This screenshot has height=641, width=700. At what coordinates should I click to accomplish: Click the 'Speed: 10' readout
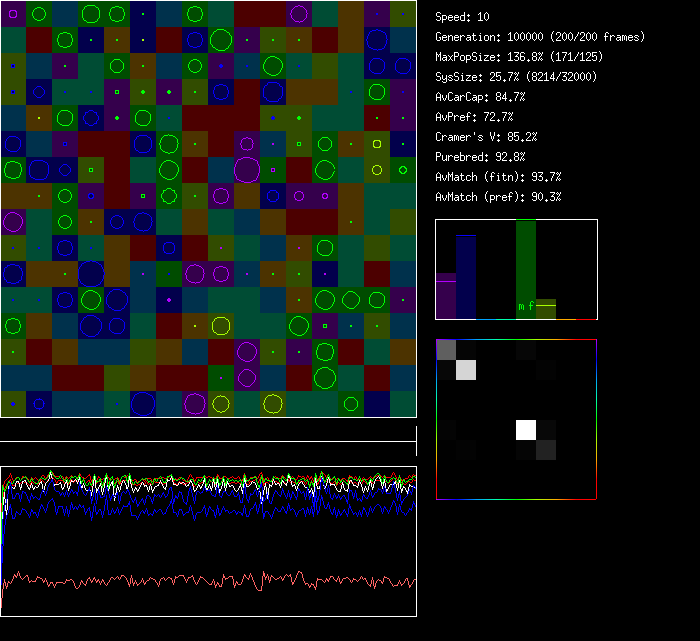pyautogui.click(x=462, y=17)
